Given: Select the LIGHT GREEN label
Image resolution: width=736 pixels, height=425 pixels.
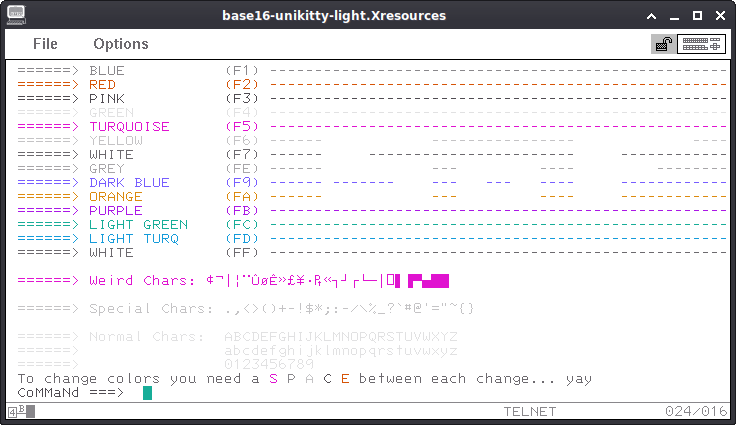Looking at the screenshot, I should (138, 224).
